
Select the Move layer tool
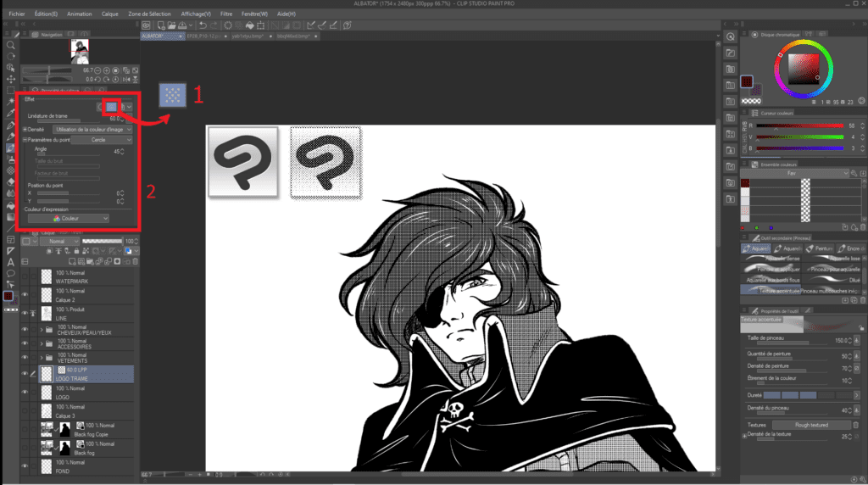point(10,79)
